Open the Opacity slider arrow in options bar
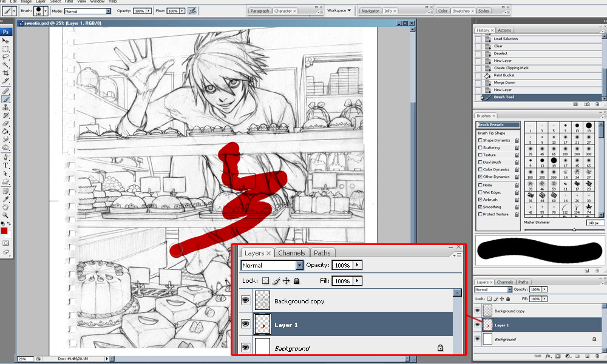The width and height of the screenshot is (607, 364). 149,11
